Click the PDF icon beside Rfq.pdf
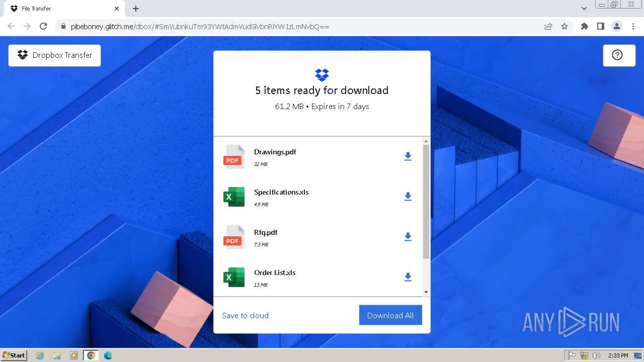 coord(234,237)
